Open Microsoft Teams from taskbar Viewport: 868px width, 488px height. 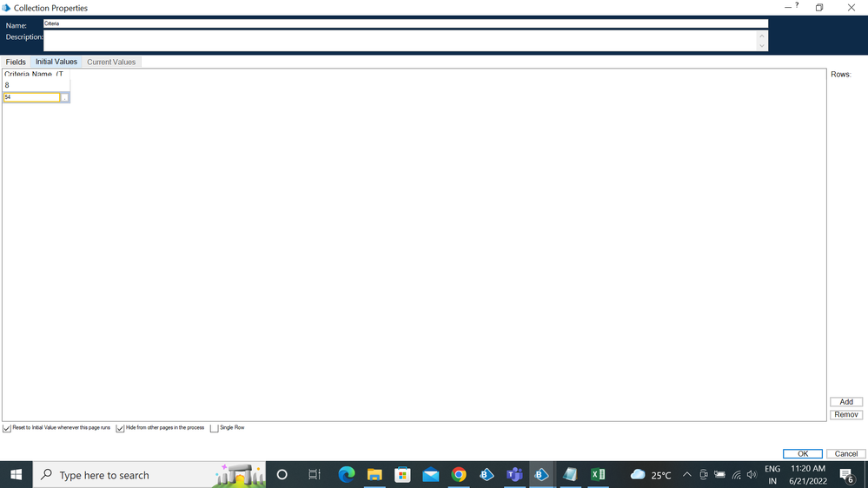[514, 475]
